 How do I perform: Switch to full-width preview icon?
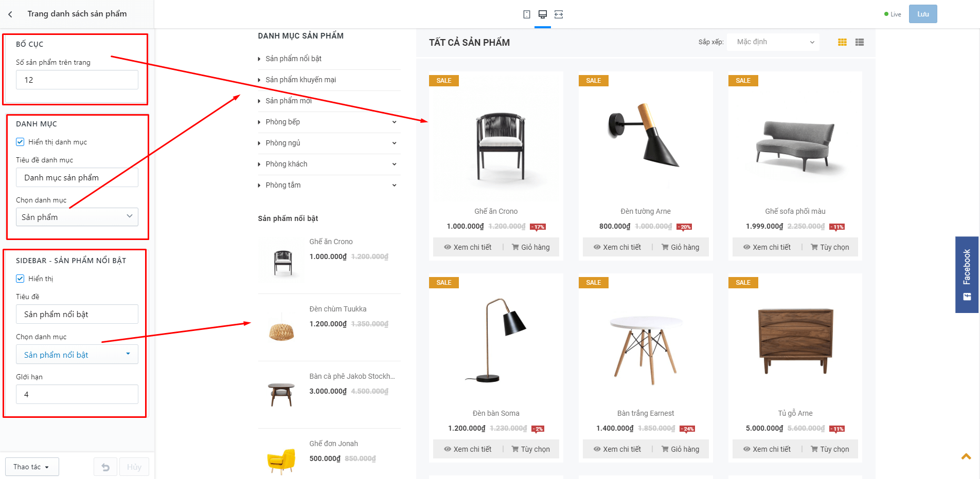(559, 14)
